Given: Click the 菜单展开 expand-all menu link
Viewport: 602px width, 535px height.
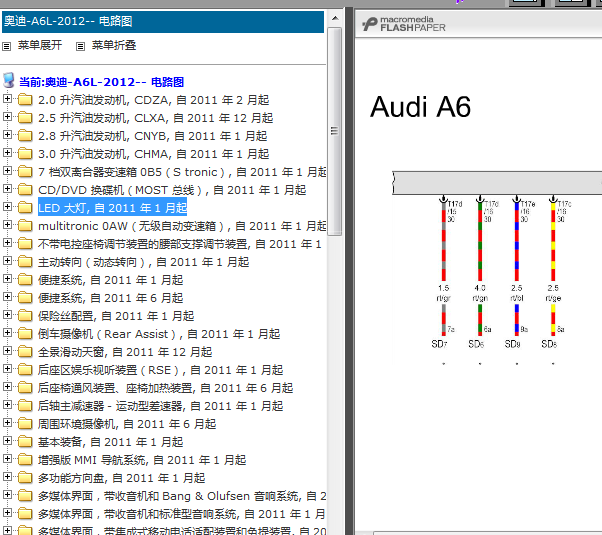Looking at the screenshot, I should tap(40, 45).
